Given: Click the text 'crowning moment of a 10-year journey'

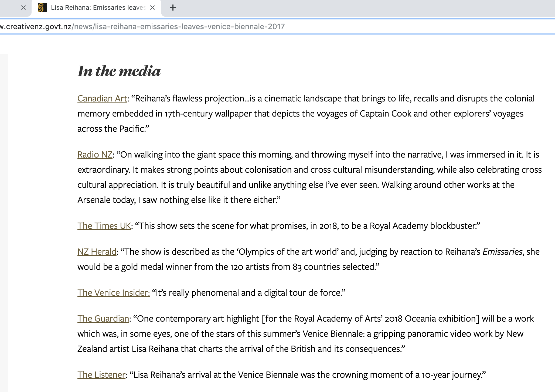Looking at the screenshot, I should click(407, 375).
